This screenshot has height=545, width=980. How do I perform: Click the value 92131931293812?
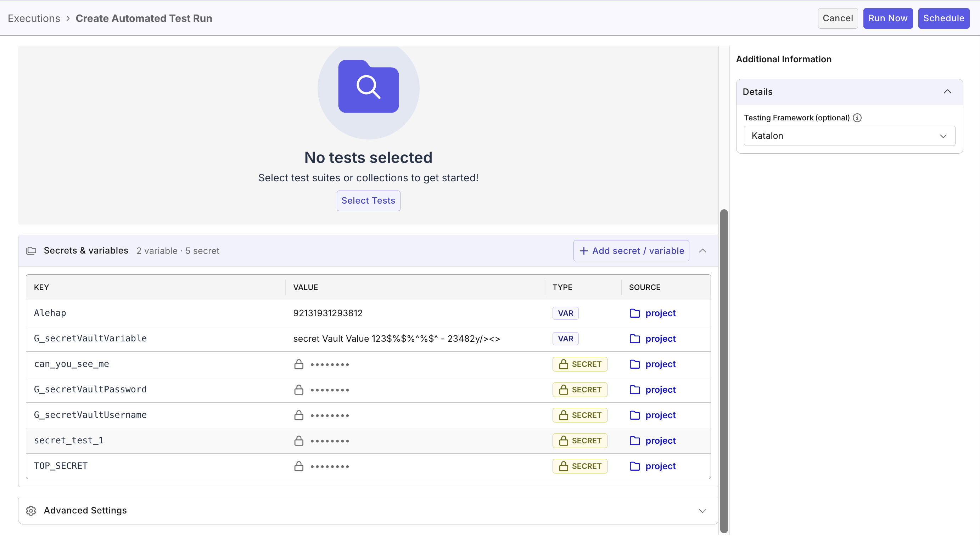[x=327, y=313]
